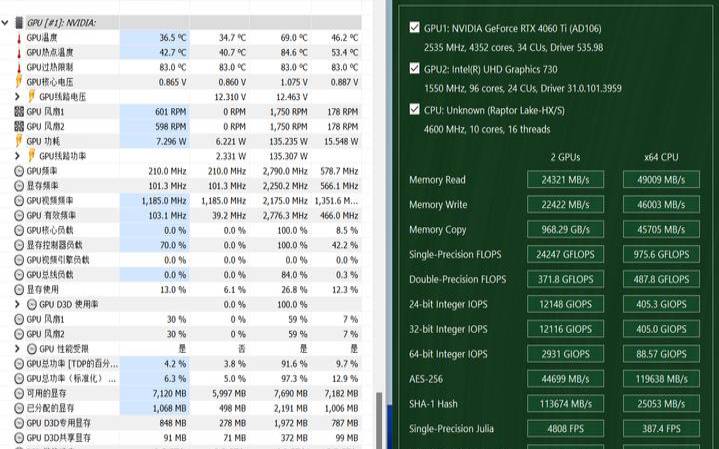This screenshot has height=449, width=719.
Task: Click the round icon beside GPU D3D 使用率
Action: 32,304
